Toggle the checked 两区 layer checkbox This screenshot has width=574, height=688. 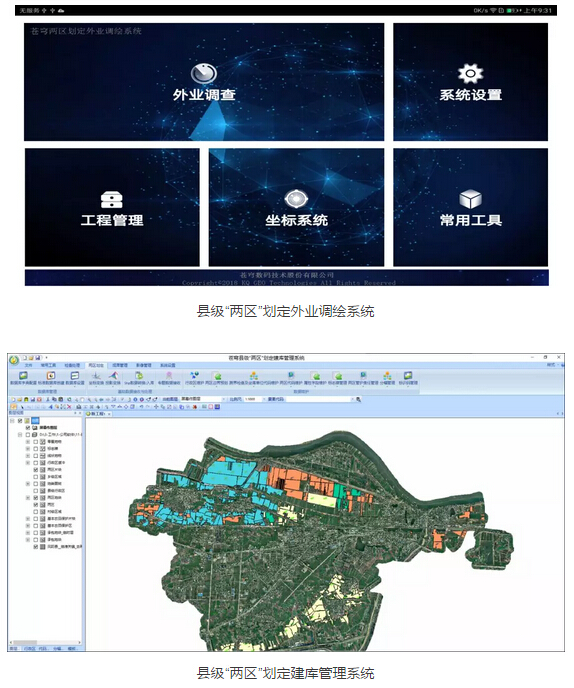(36, 505)
